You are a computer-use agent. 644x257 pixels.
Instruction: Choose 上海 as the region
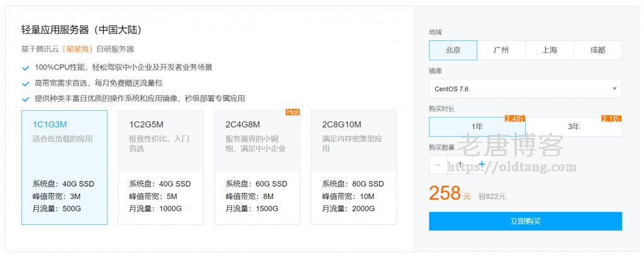(x=549, y=50)
